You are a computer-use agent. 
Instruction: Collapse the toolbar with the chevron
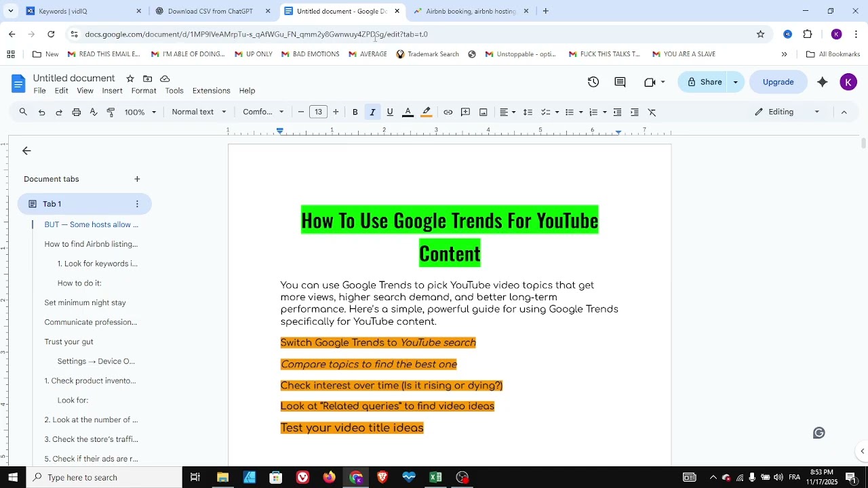(844, 112)
